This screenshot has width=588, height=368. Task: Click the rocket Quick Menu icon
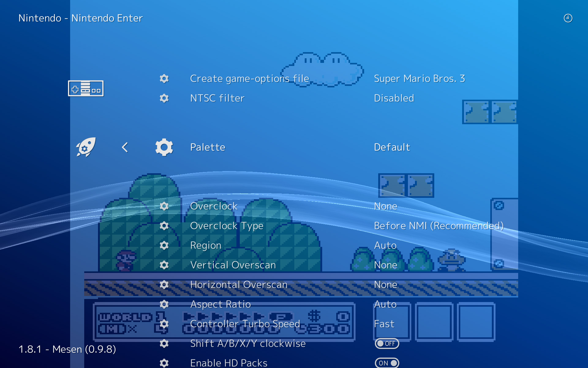tap(86, 147)
